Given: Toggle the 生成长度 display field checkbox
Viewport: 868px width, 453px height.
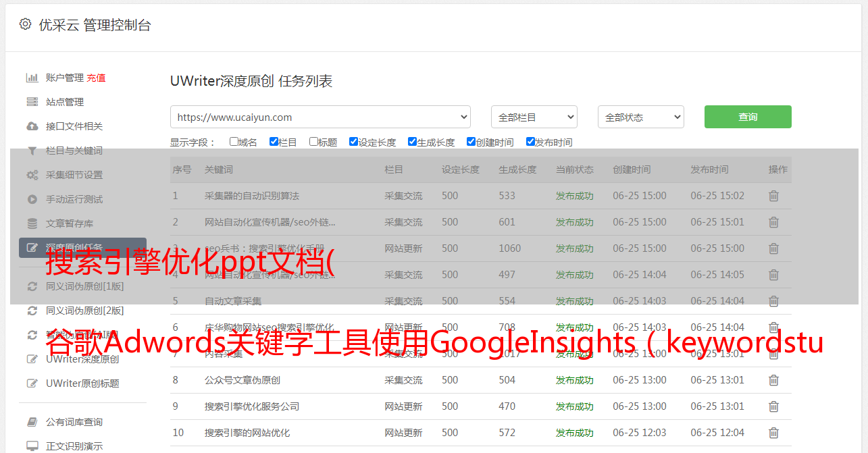Looking at the screenshot, I should coord(412,142).
